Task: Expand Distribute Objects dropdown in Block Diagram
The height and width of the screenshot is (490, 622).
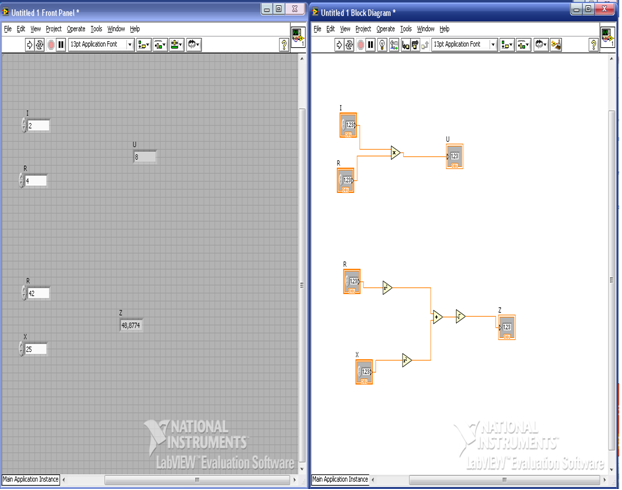Action: [523, 45]
